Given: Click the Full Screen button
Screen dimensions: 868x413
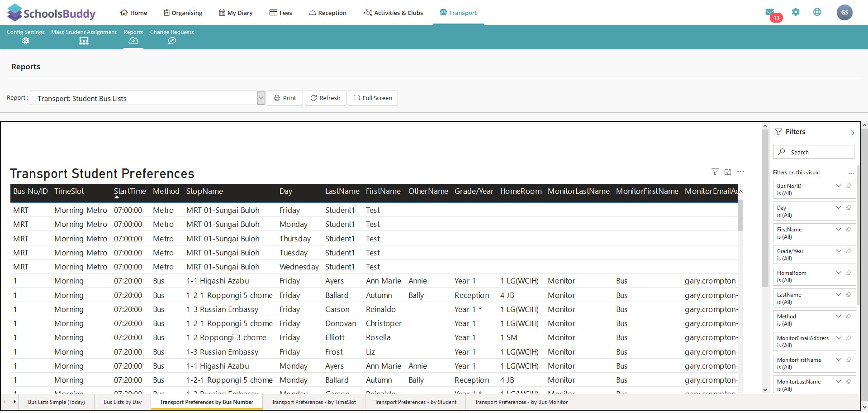Looking at the screenshot, I should (x=373, y=98).
